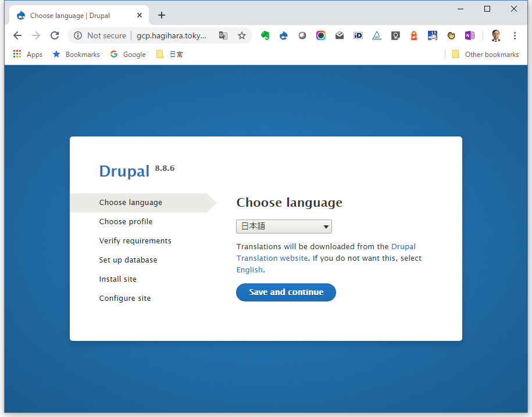The width and height of the screenshot is (532, 417).
Task: Launch the Lighthouse extension
Action: [x=414, y=35]
